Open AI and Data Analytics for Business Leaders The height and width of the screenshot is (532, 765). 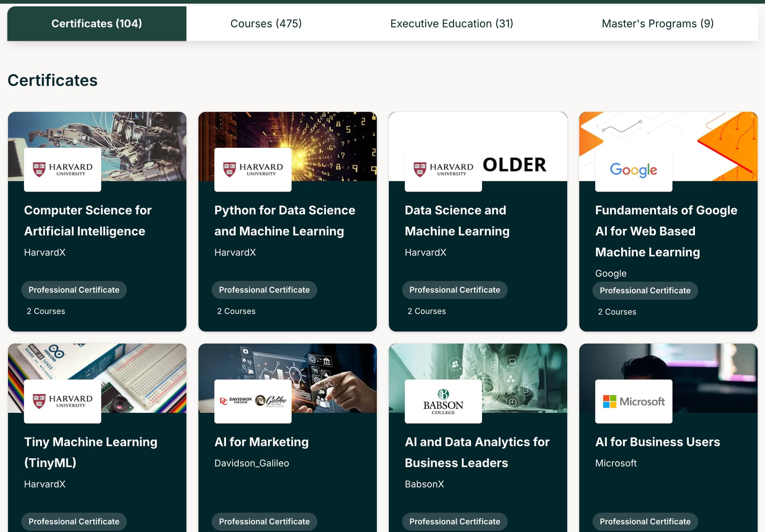pyautogui.click(x=477, y=452)
